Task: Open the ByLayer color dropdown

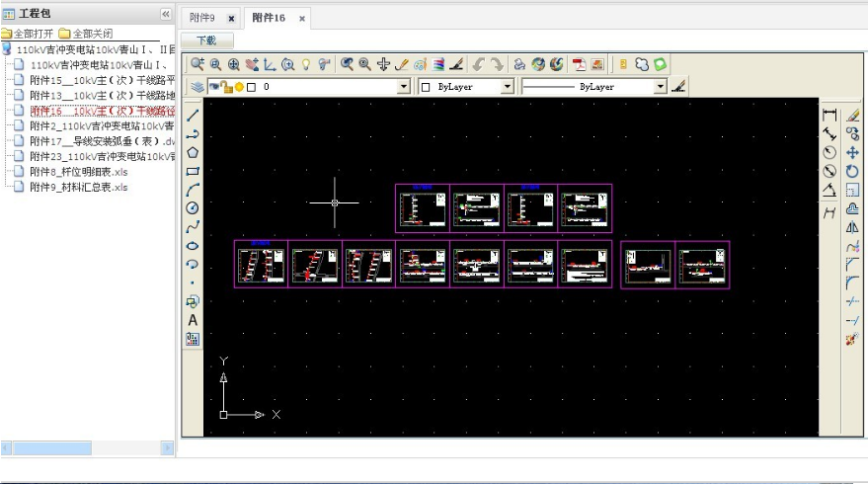Action: pyautogui.click(x=508, y=87)
